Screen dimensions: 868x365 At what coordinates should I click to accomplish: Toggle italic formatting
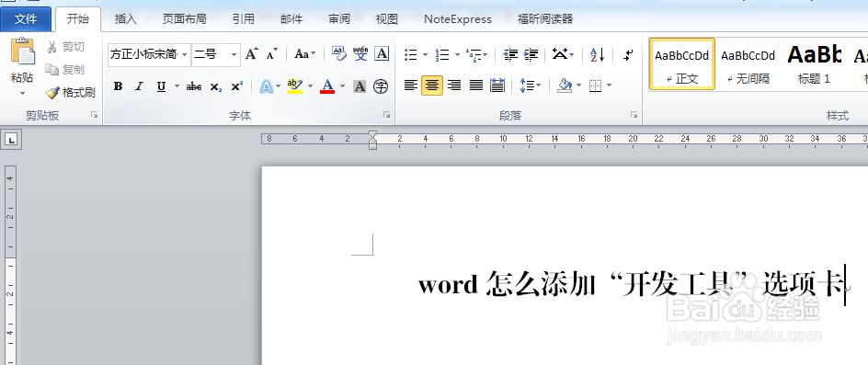139,86
